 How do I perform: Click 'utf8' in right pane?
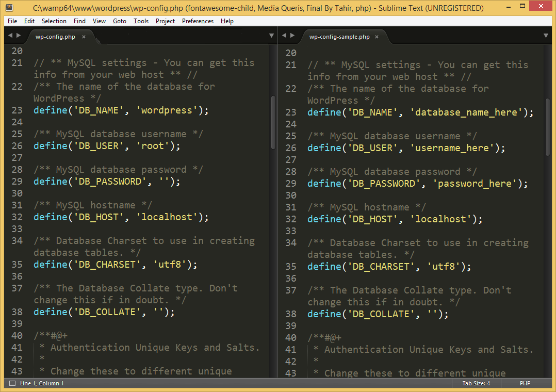[443, 267]
